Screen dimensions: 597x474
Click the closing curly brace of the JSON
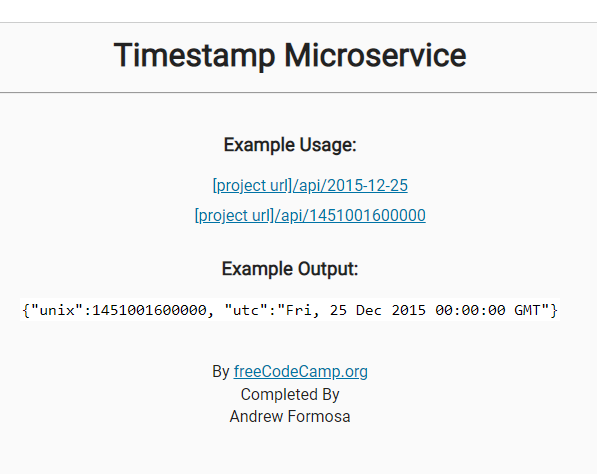(554, 310)
